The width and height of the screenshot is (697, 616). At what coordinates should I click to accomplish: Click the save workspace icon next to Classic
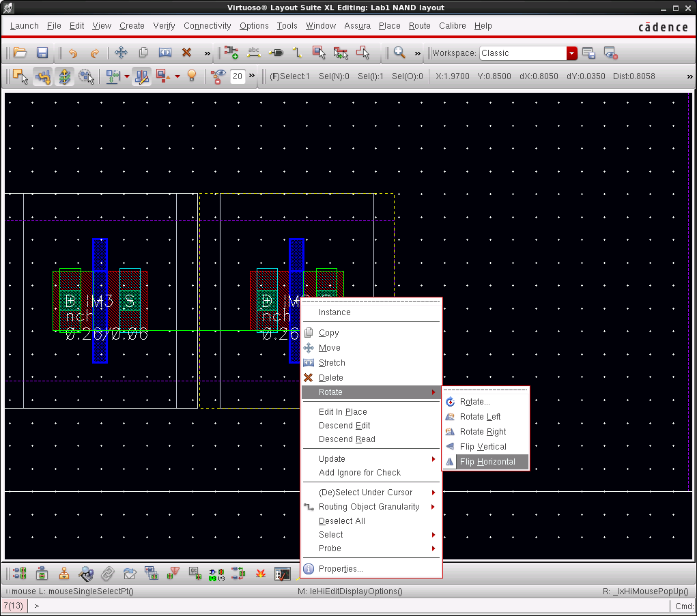point(589,53)
